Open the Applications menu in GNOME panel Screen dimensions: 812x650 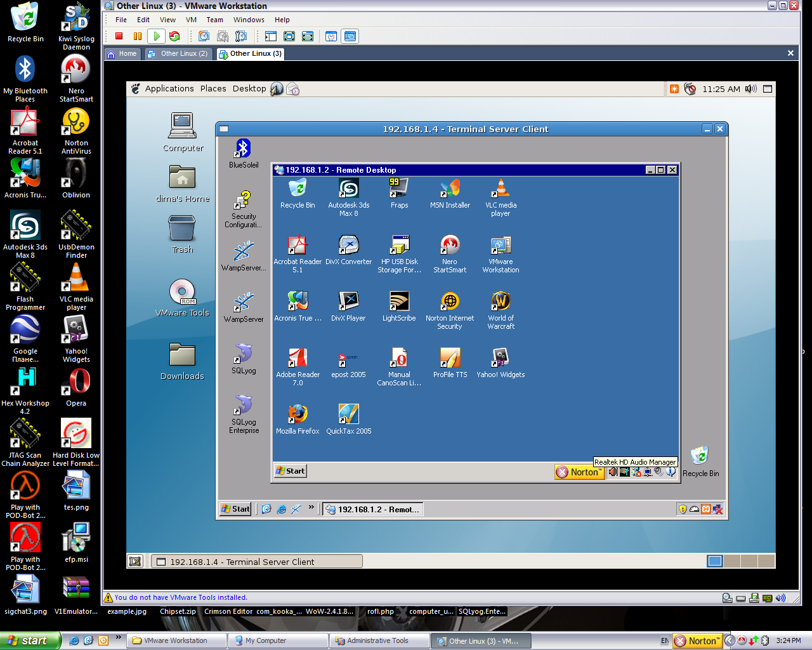coord(169,89)
